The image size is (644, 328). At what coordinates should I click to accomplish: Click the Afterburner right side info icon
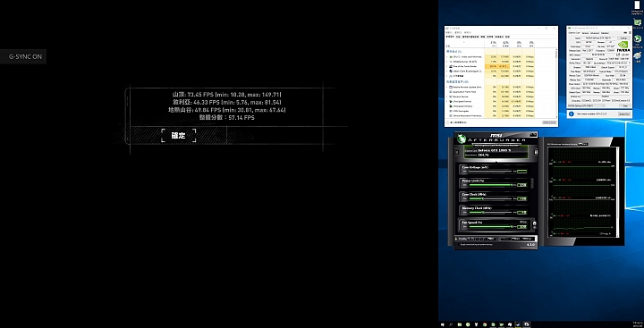tap(536, 152)
